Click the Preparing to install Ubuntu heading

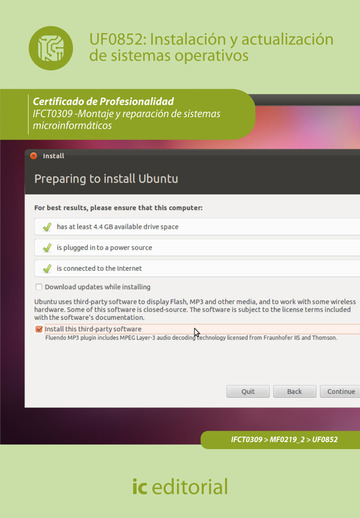coord(106,179)
